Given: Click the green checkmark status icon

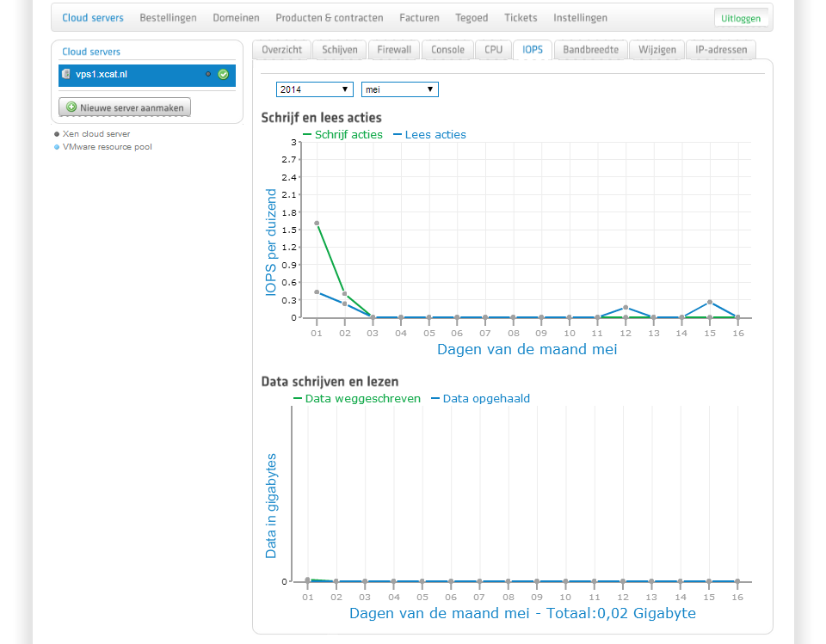Looking at the screenshot, I should [223, 75].
